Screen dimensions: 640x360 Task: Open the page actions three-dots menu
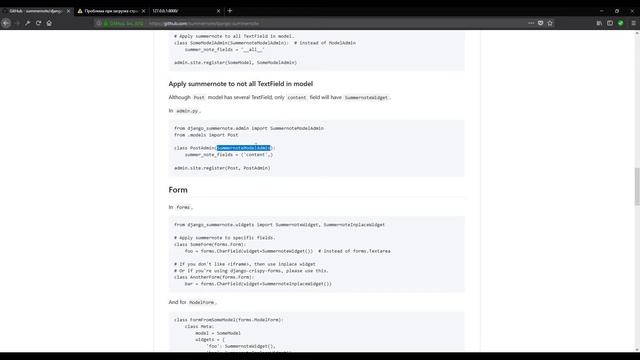tap(531, 23)
